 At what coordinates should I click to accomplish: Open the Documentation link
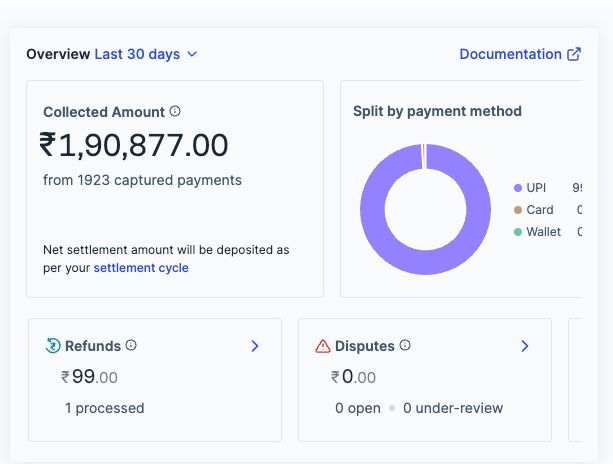click(x=510, y=54)
